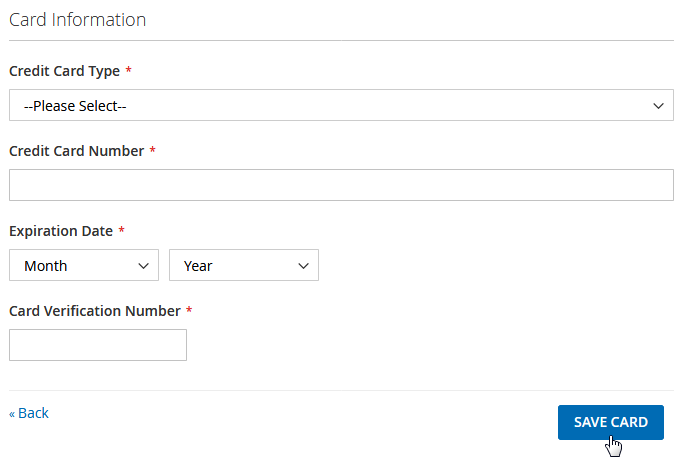Image resolution: width=682 pixels, height=465 pixels.
Task: Click the Credit Card Type label
Action: pos(64,71)
